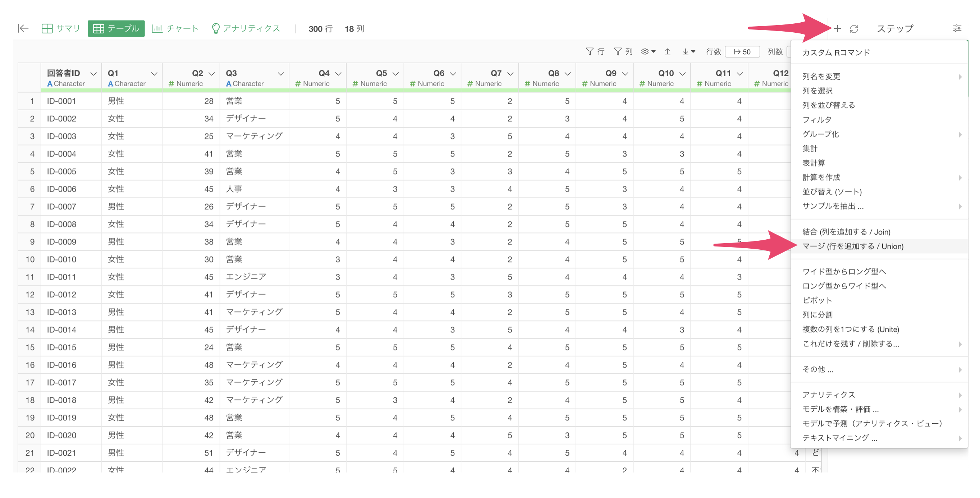
Task: Expand the その他 submenu
Action: point(879,369)
